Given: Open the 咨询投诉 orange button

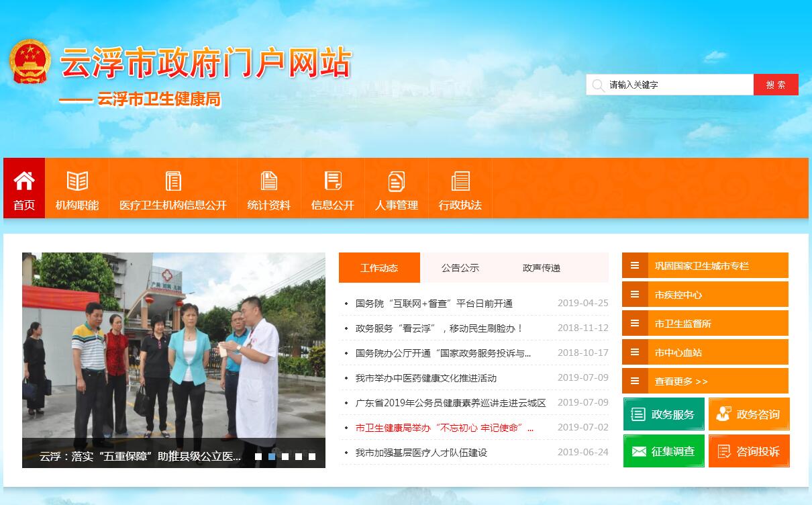Looking at the screenshot, I should point(749,451).
